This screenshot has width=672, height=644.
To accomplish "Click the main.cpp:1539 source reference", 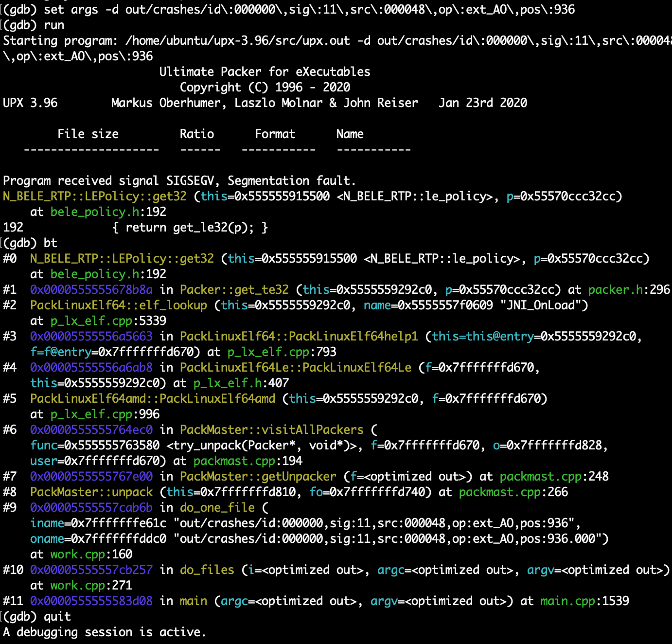I will (584, 601).
